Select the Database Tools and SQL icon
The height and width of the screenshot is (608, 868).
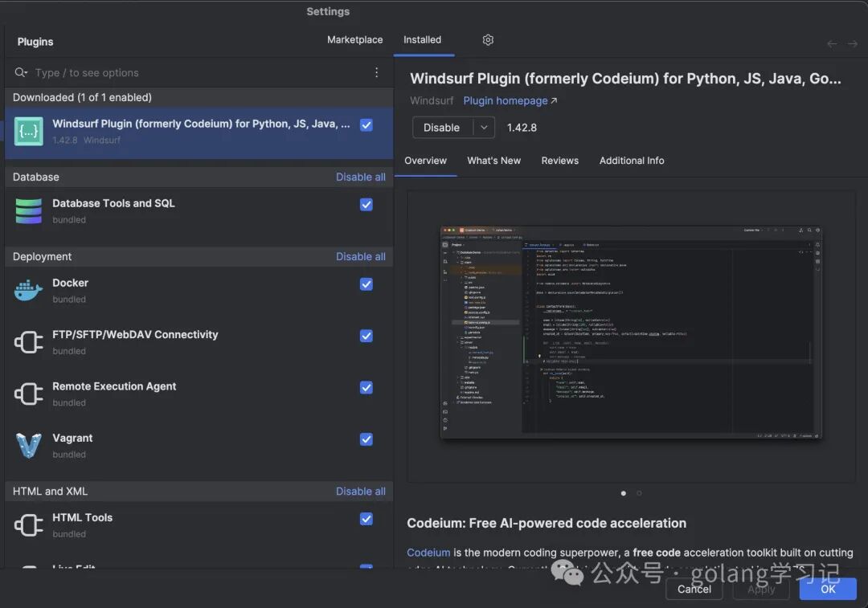(29, 210)
